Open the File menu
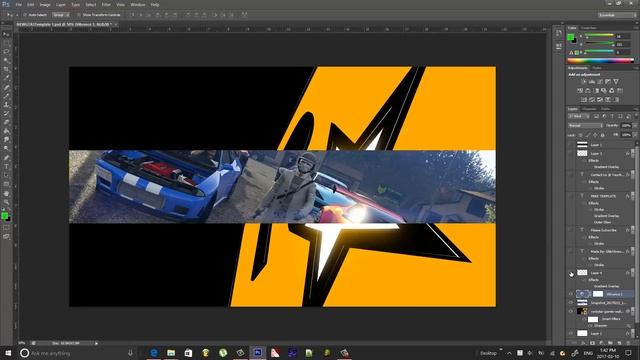The image size is (640, 360). [19, 5]
